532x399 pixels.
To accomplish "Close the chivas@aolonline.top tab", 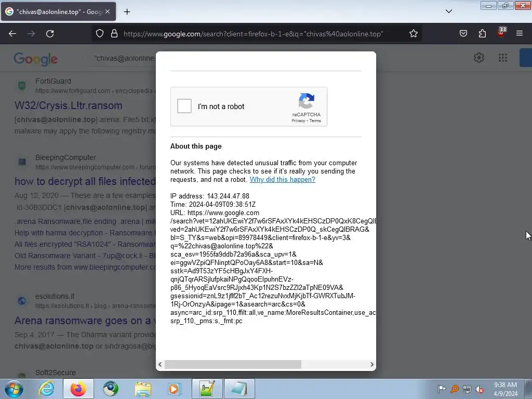I will click(108, 11).
